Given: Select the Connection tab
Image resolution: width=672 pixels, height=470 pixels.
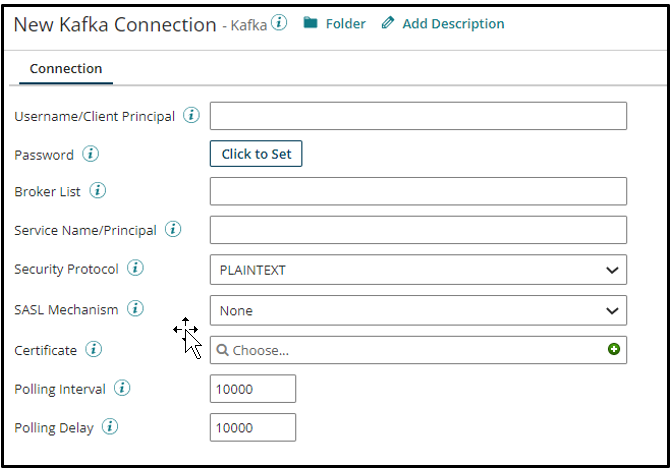Looking at the screenshot, I should (66, 69).
